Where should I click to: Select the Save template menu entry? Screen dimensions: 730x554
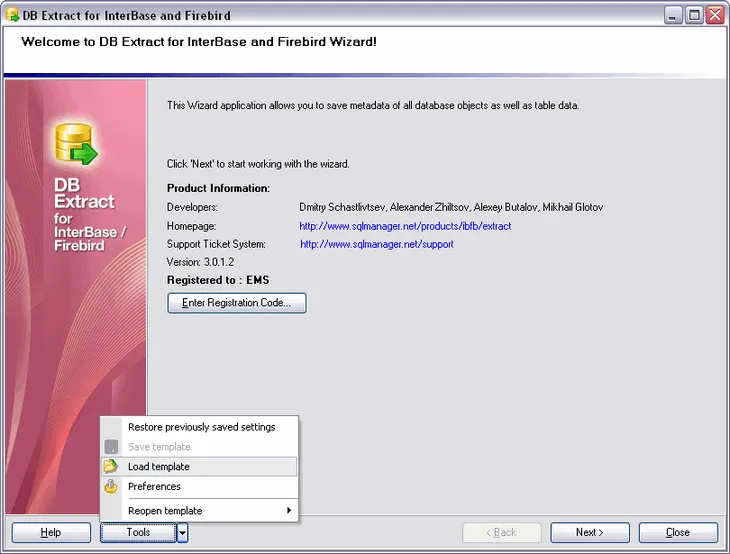[x=159, y=446]
